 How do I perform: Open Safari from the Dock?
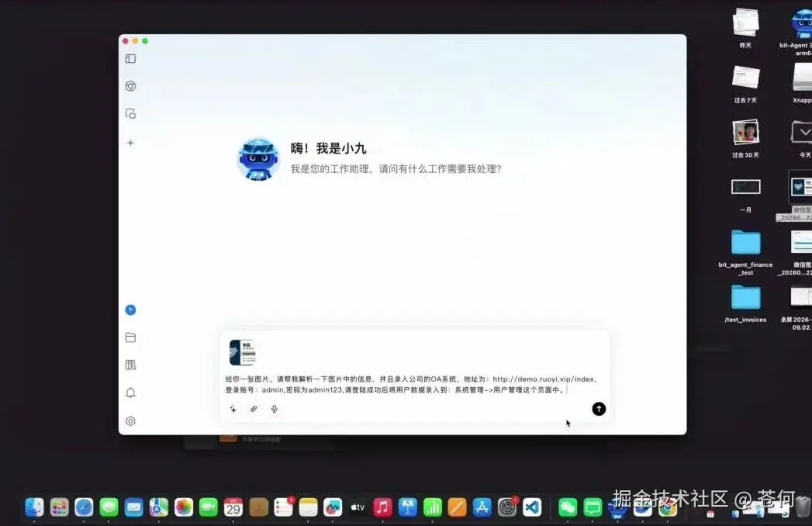tap(85, 506)
